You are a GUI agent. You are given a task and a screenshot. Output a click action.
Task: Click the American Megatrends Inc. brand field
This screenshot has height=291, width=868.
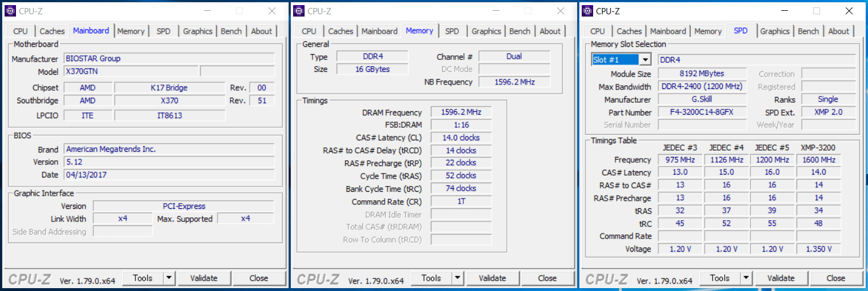169,149
